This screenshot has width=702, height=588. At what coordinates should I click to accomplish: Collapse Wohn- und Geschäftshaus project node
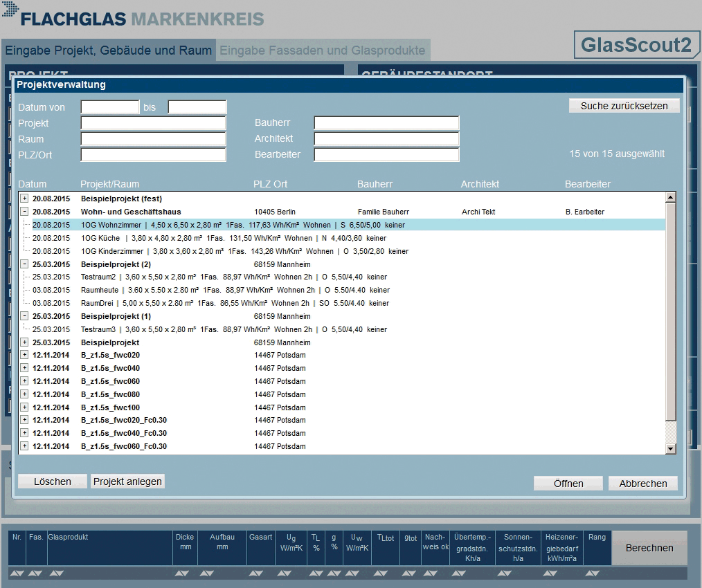click(x=25, y=211)
